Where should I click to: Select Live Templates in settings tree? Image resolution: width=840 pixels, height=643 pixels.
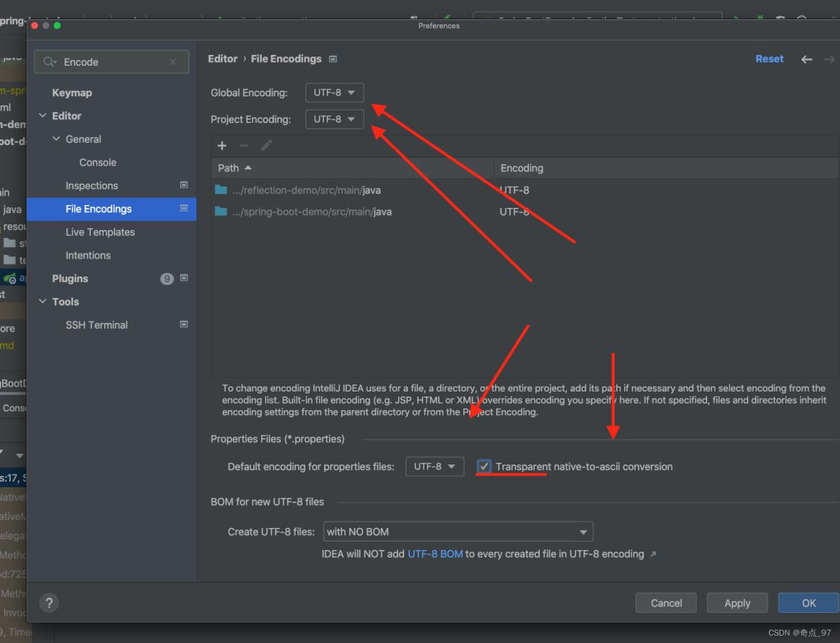100,232
